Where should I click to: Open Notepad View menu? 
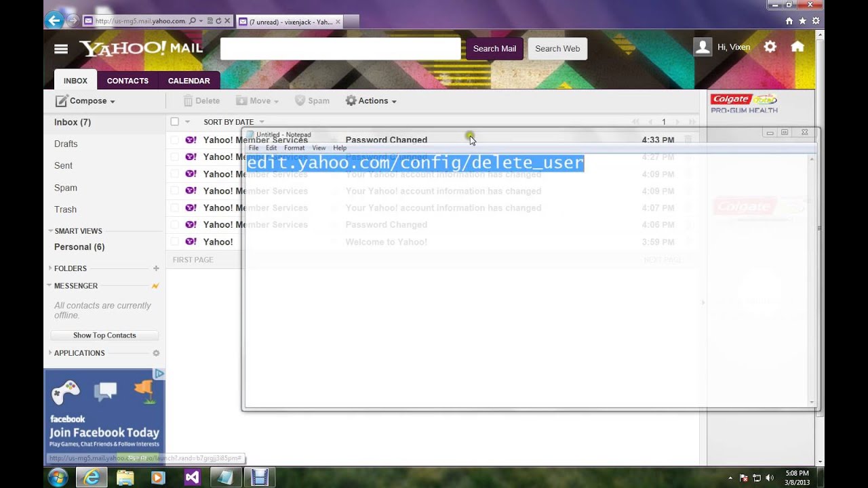[x=319, y=148]
